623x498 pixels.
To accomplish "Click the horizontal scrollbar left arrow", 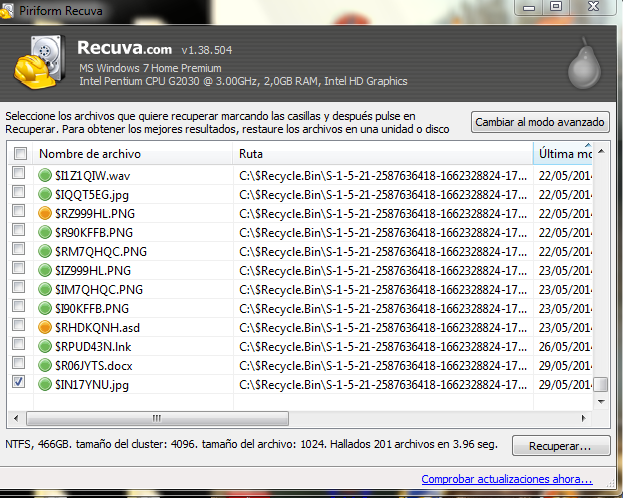I will [x=16, y=418].
